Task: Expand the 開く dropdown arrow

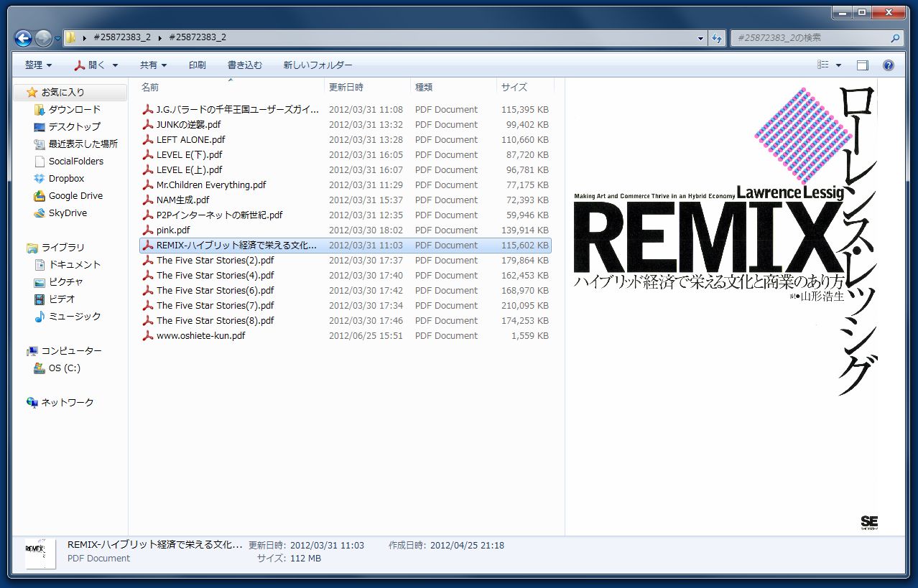Action: coord(114,65)
